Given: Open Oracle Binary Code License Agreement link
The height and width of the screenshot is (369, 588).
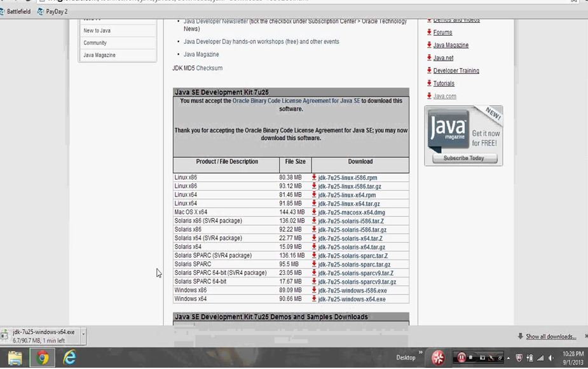Looking at the screenshot, I should (296, 101).
